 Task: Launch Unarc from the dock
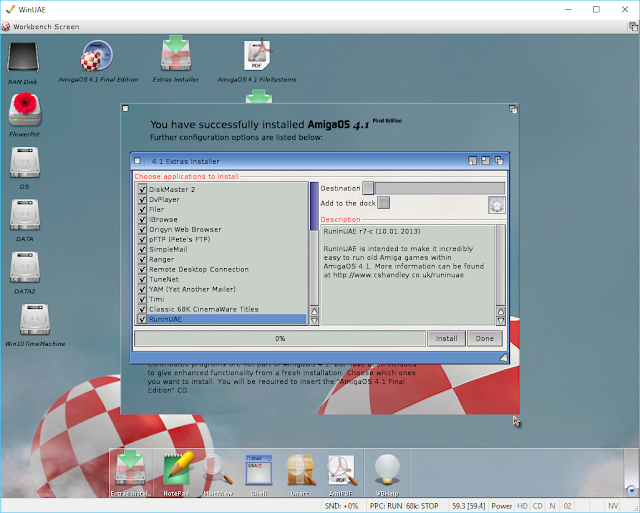300,470
